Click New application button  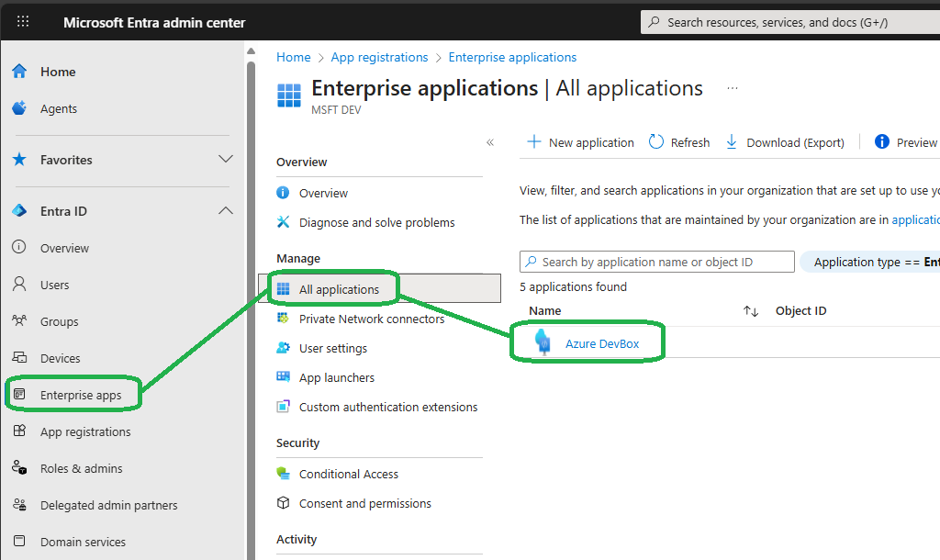click(x=580, y=142)
